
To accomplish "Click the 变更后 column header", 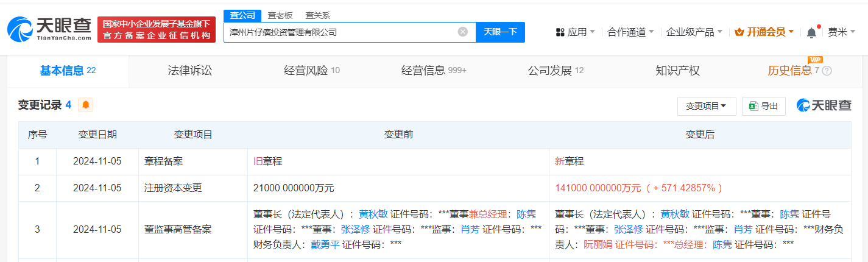I will [x=700, y=135].
